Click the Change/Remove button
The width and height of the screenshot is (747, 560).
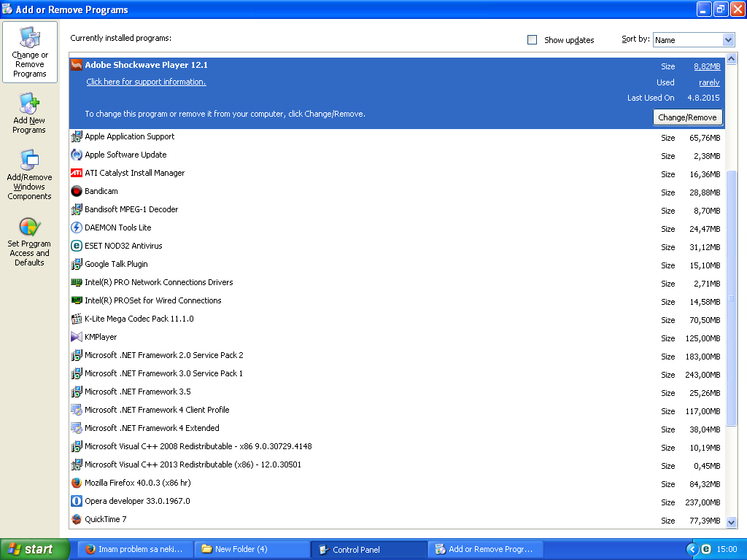tap(687, 117)
